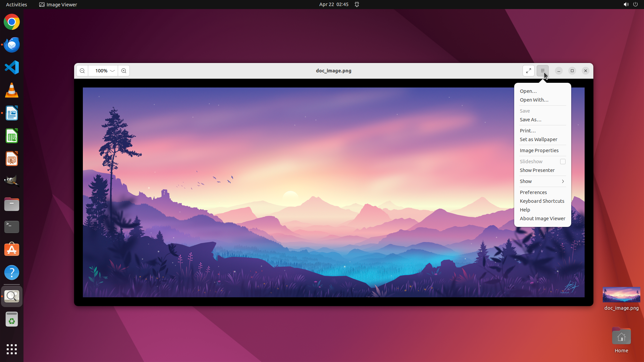Open GIMP from the dock
This screenshot has width=644, height=362.
click(x=12, y=181)
